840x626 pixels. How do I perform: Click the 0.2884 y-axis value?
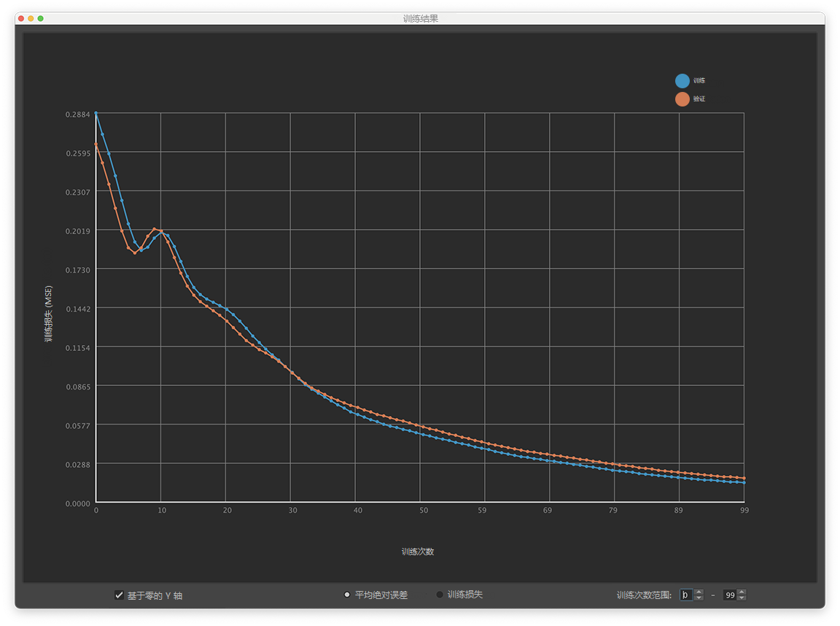[78, 115]
